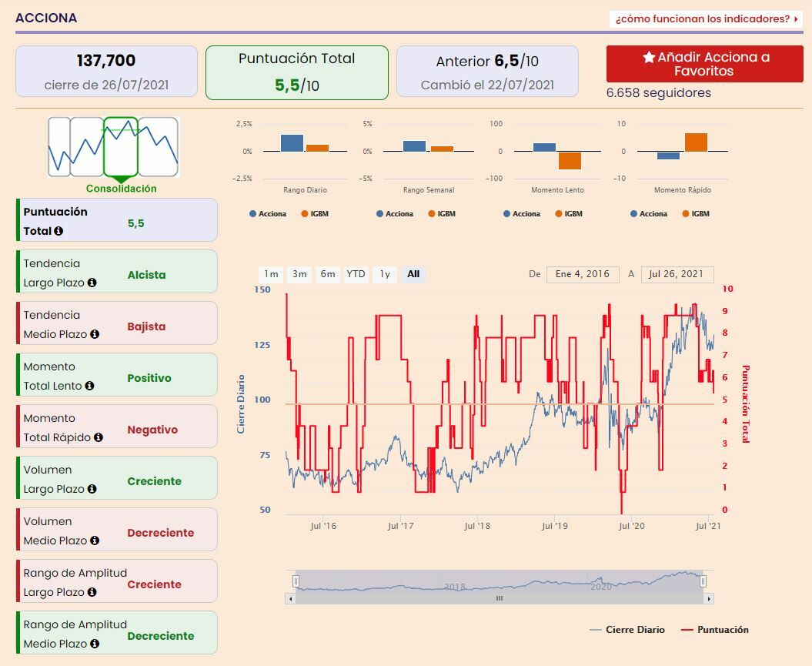Click info icon for Rango de Amplitud Medio Plazo
812x666 pixels.
tap(94, 644)
